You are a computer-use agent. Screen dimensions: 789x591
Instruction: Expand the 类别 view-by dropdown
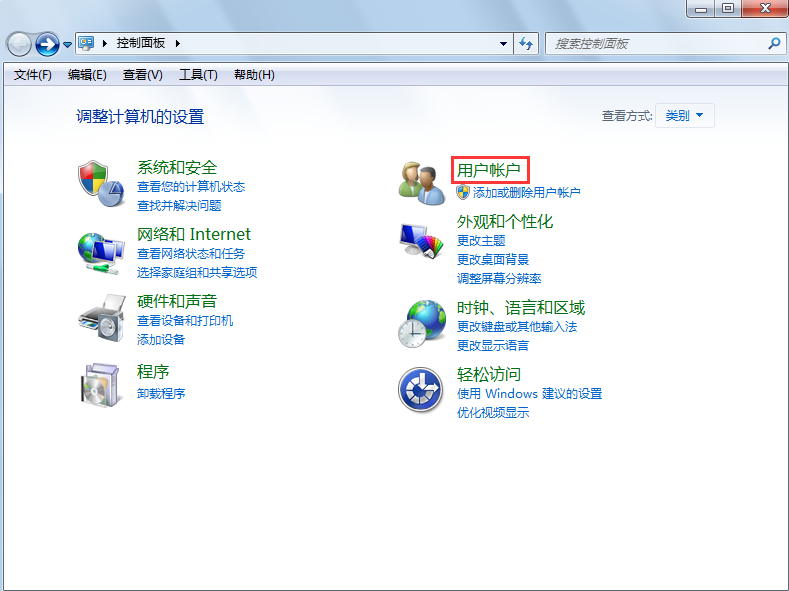(686, 116)
